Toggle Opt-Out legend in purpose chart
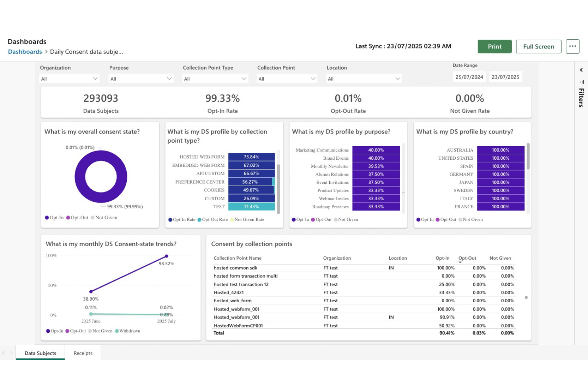Viewport: 588px width, 392px height. 321,220
